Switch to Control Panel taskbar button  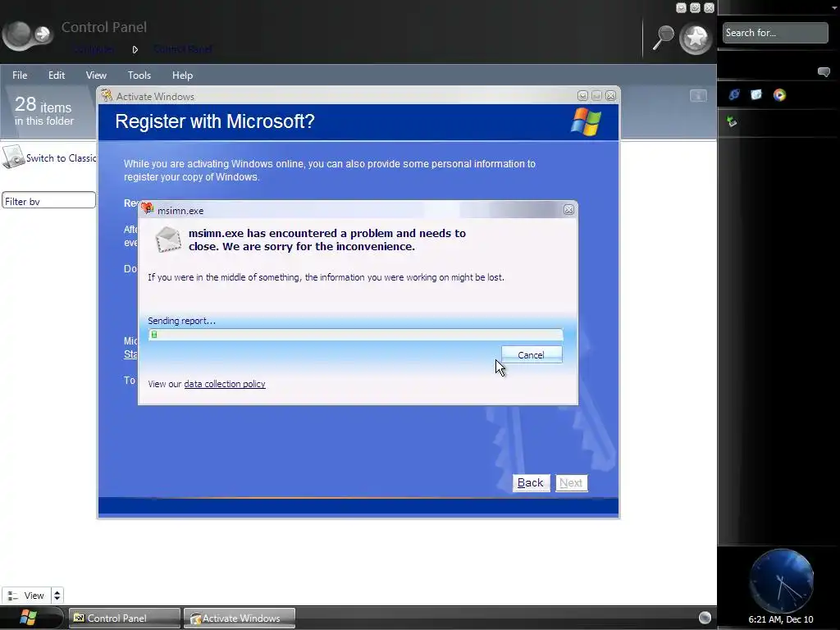[x=125, y=619]
